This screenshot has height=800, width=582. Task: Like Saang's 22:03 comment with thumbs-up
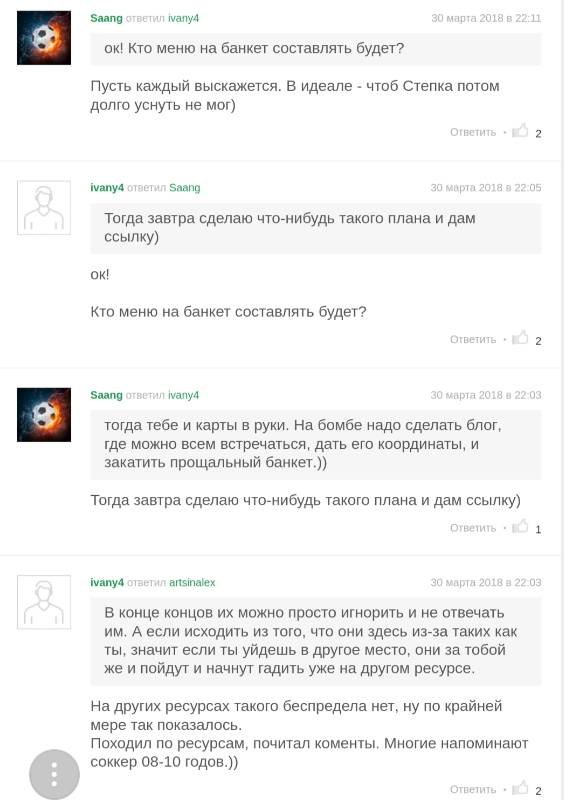tap(520, 526)
